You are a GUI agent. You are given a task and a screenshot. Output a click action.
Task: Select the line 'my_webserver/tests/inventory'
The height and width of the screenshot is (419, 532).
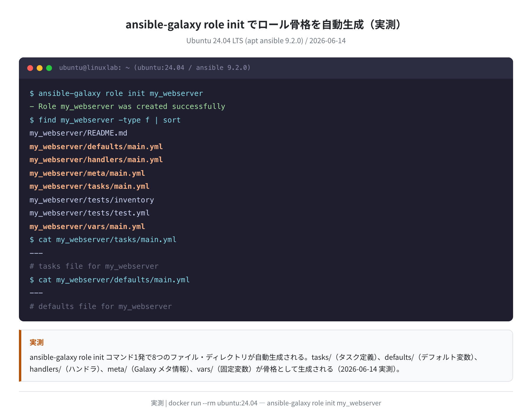(x=92, y=200)
